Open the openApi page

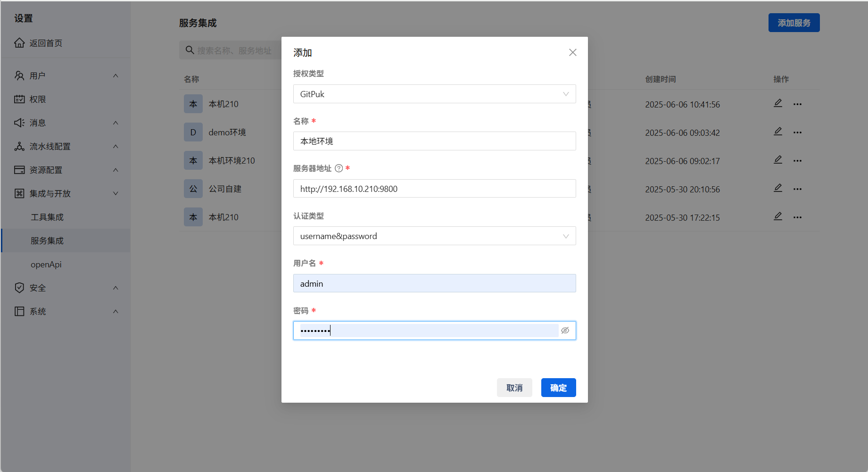(x=46, y=264)
